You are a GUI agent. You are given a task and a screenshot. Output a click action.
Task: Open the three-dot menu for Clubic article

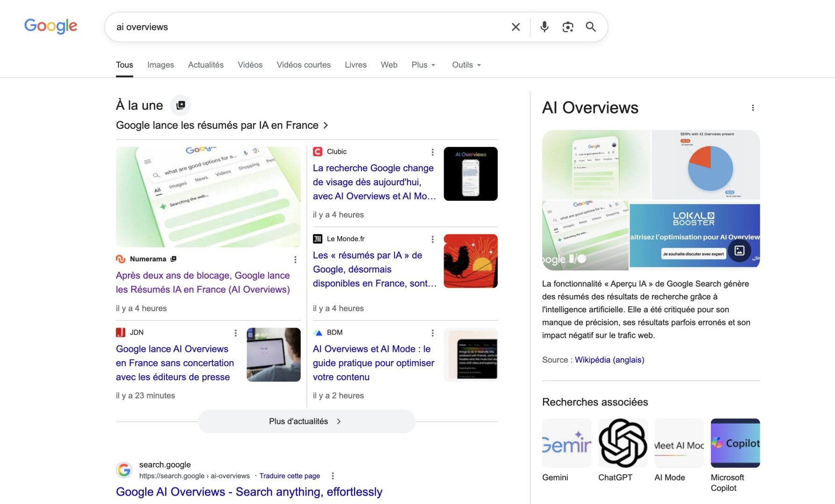pyautogui.click(x=432, y=152)
